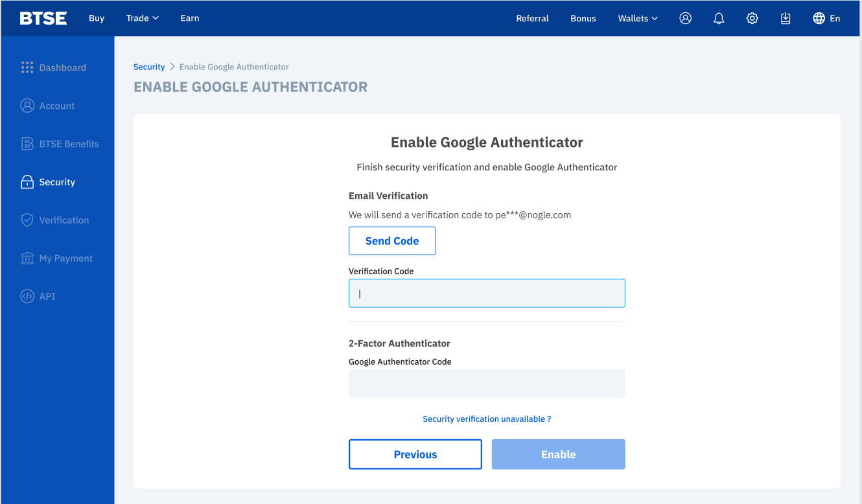Click the API code icon in sidebar
This screenshot has width=862, height=504.
[x=27, y=297]
